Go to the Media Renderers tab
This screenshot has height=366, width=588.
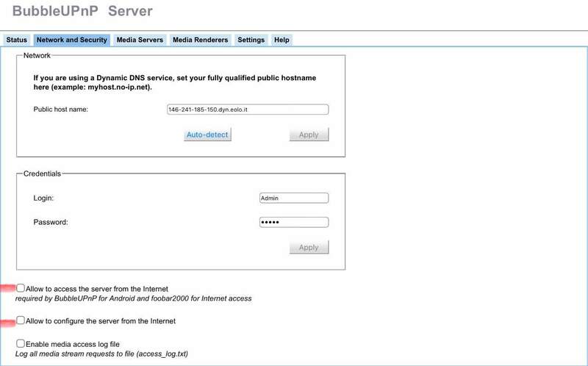pyautogui.click(x=200, y=40)
